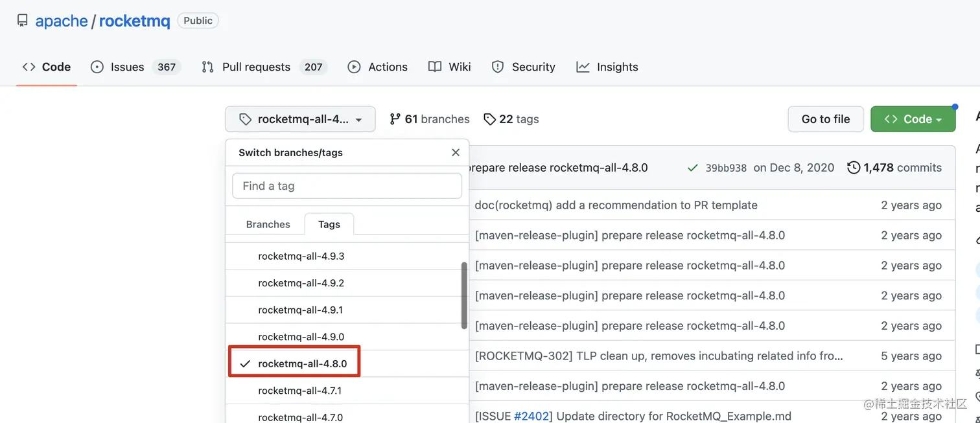
Task: Switch to the Code tab
Action: (47, 67)
